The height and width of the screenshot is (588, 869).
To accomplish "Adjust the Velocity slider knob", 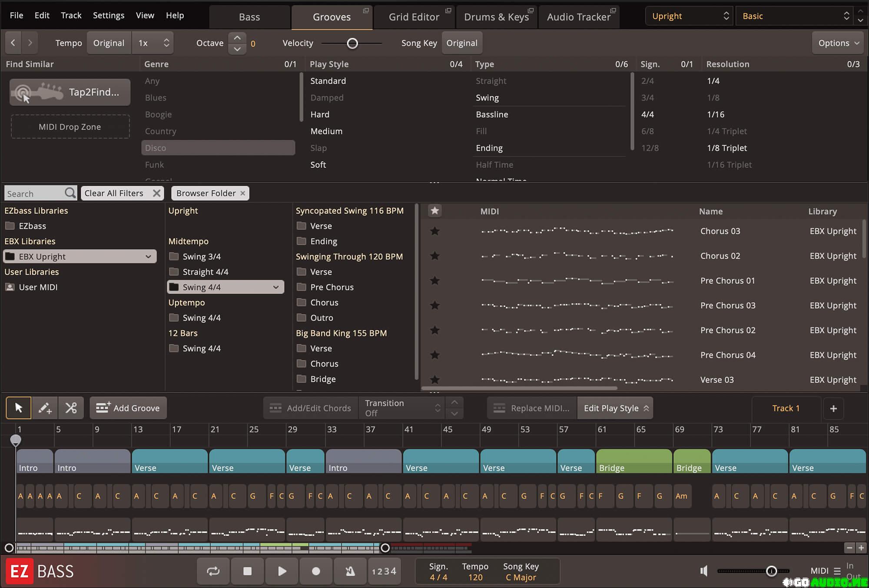I will point(352,43).
